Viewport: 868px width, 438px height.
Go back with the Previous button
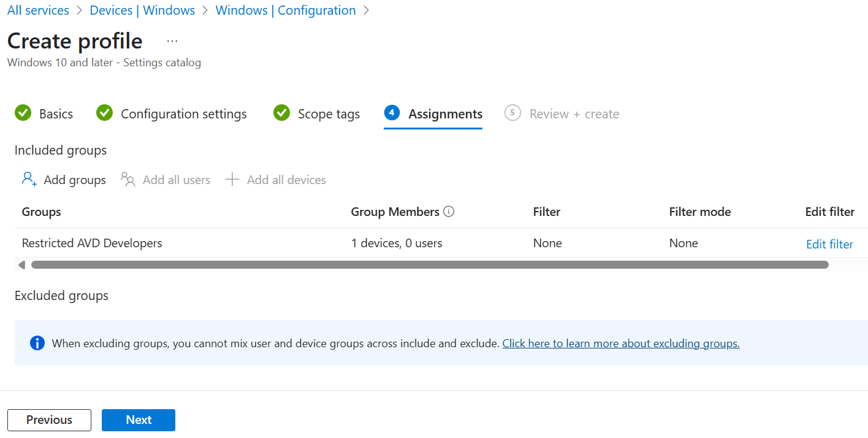coord(49,420)
